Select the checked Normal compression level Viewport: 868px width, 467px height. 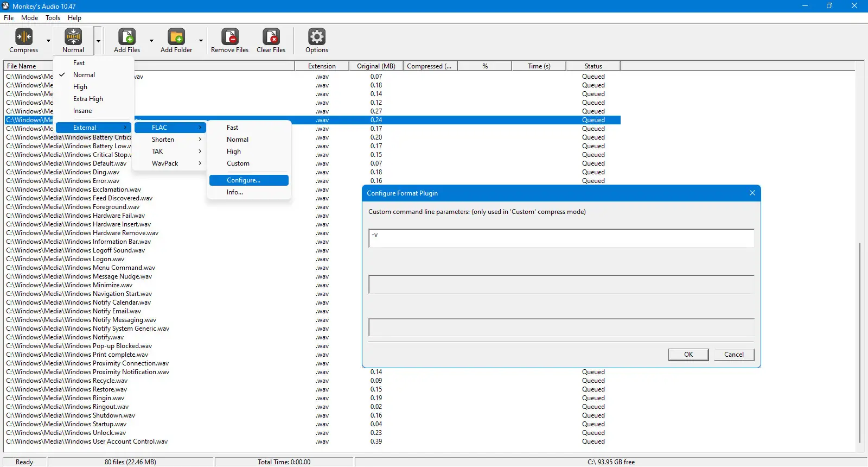pyautogui.click(x=94, y=75)
